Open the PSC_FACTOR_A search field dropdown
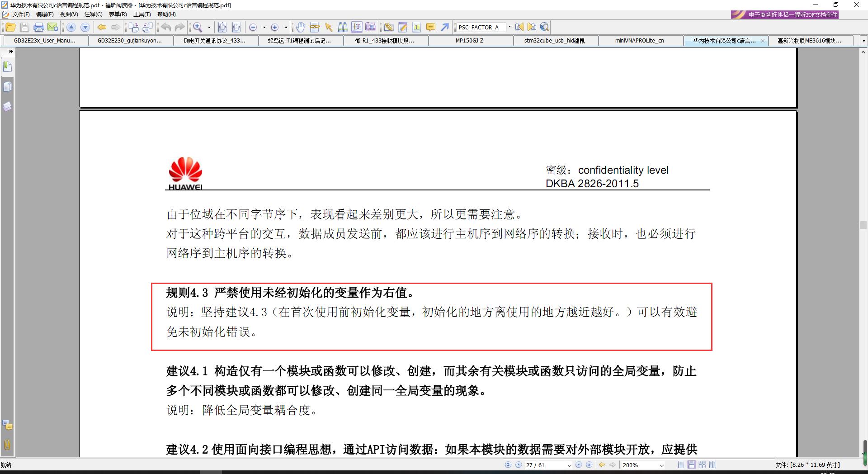 click(x=510, y=27)
